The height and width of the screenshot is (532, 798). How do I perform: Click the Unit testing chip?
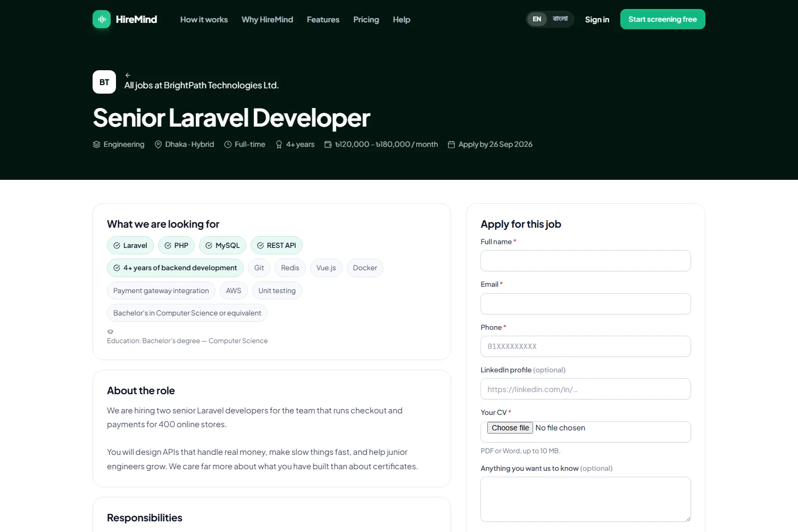point(277,290)
